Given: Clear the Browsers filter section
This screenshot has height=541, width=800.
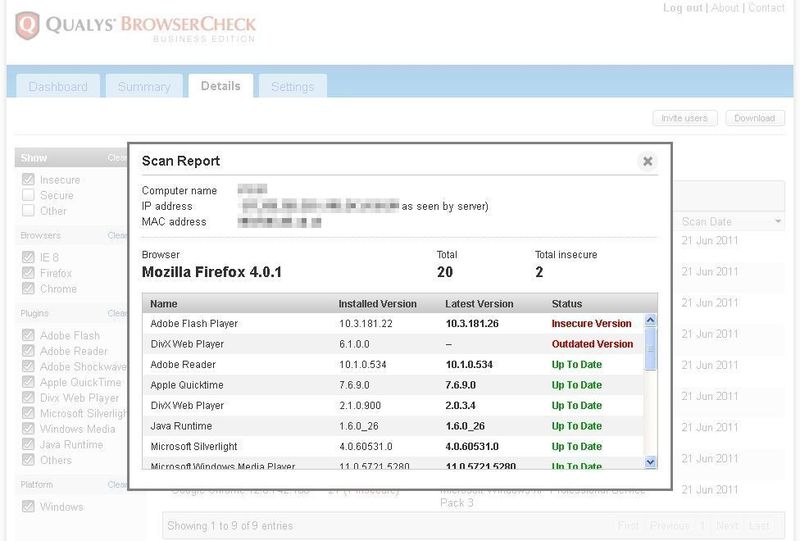Looking at the screenshot, I should pos(117,235).
